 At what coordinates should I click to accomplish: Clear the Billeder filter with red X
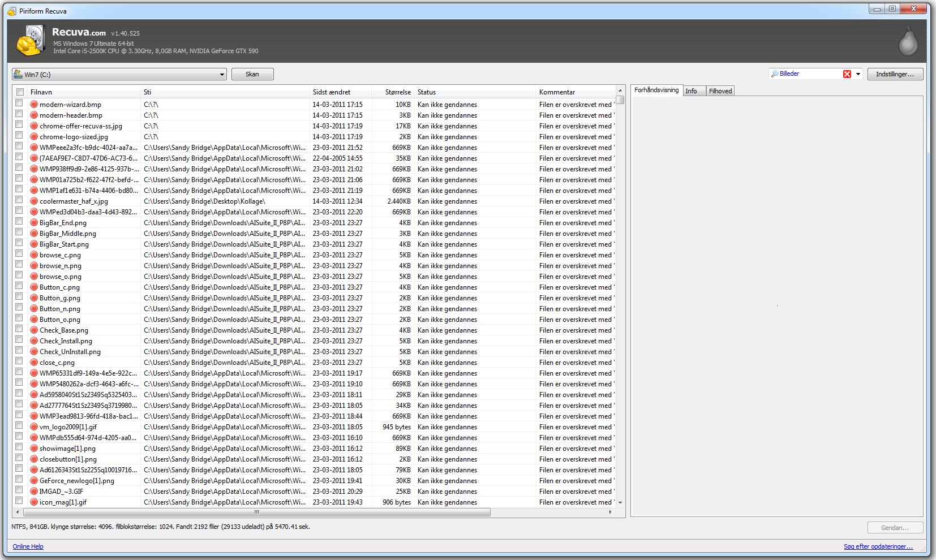(x=847, y=74)
